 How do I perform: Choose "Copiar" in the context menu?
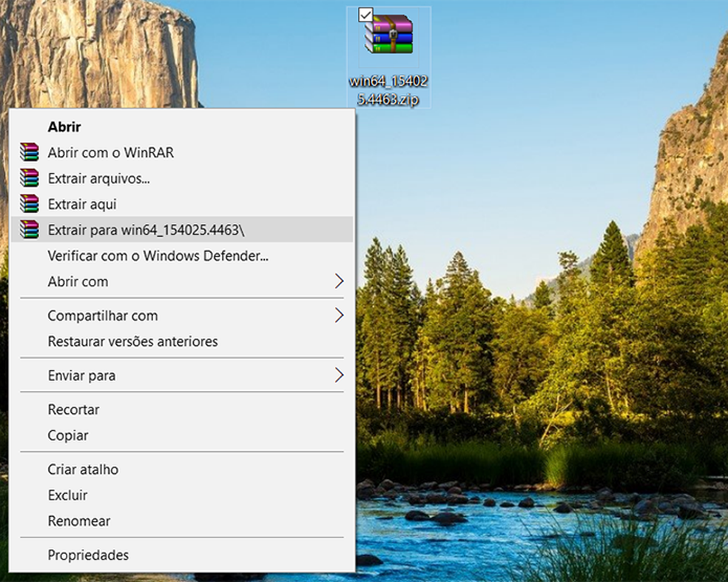pyautogui.click(x=181, y=435)
